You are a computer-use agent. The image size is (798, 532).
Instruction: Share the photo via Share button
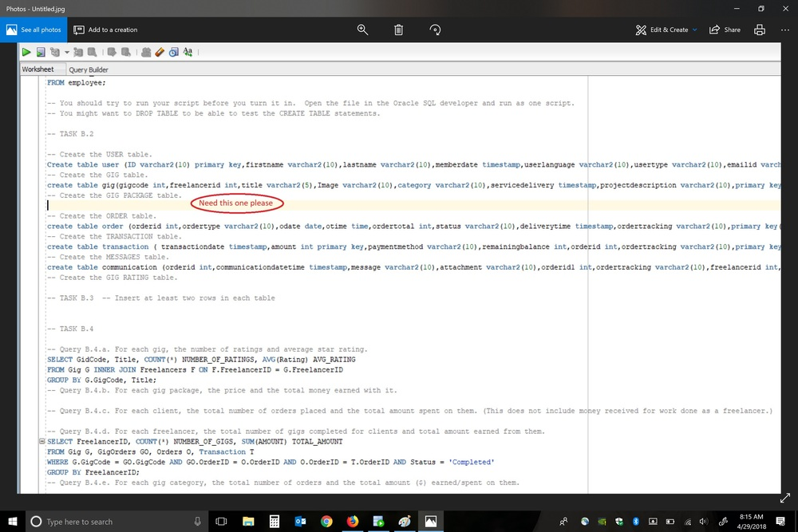pos(725,30)
